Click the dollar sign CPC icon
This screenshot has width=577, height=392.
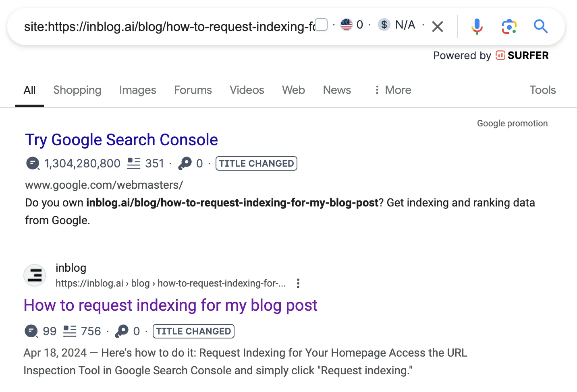384,25
